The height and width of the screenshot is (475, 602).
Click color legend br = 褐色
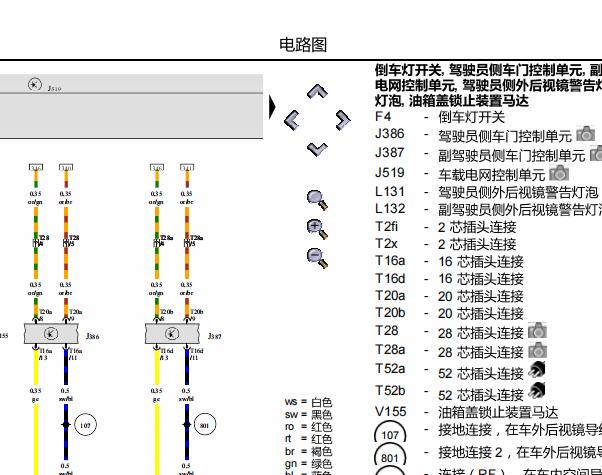coord(308,452)
